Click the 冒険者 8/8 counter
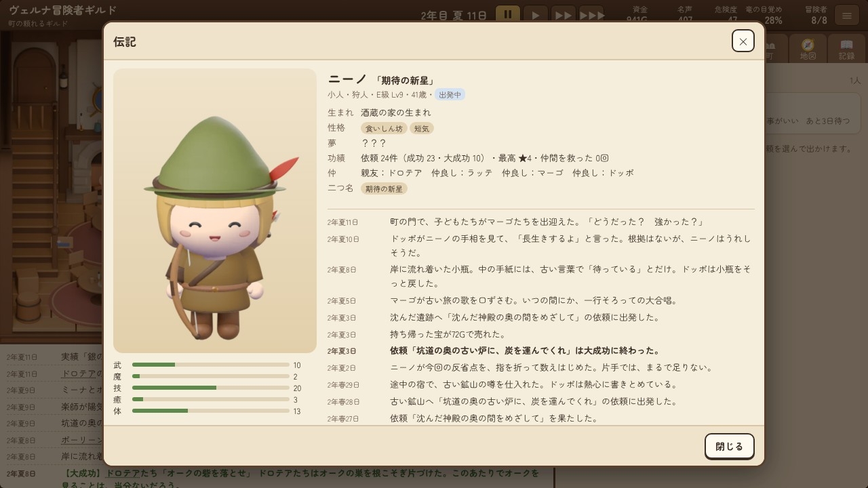This screenshot has width=868, height=488. [816, 15]
